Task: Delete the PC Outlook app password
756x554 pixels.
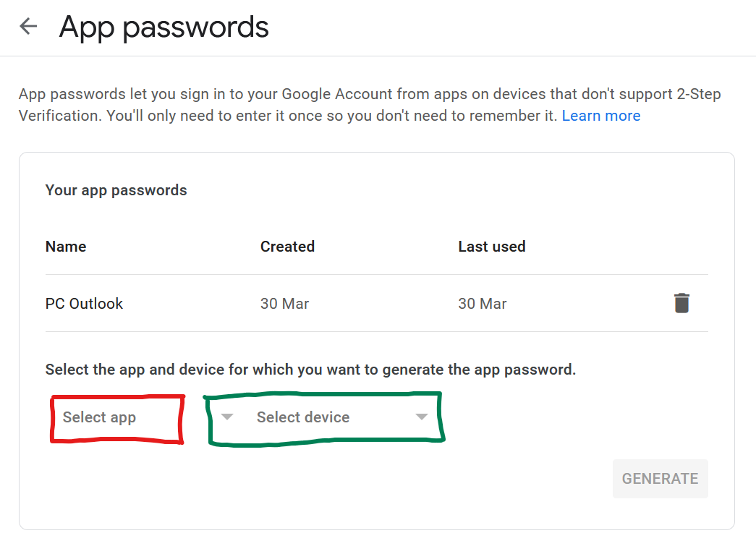Action: pos(681,303)
